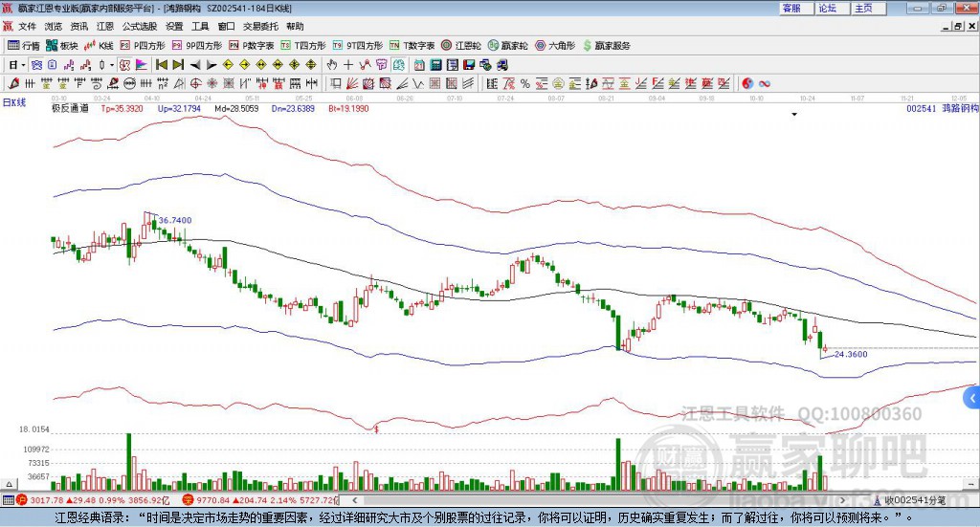Click the 36.7400 high price label

point(174,220)
